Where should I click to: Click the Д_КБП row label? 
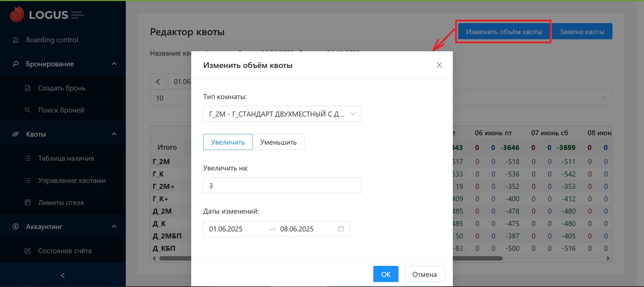164,248
